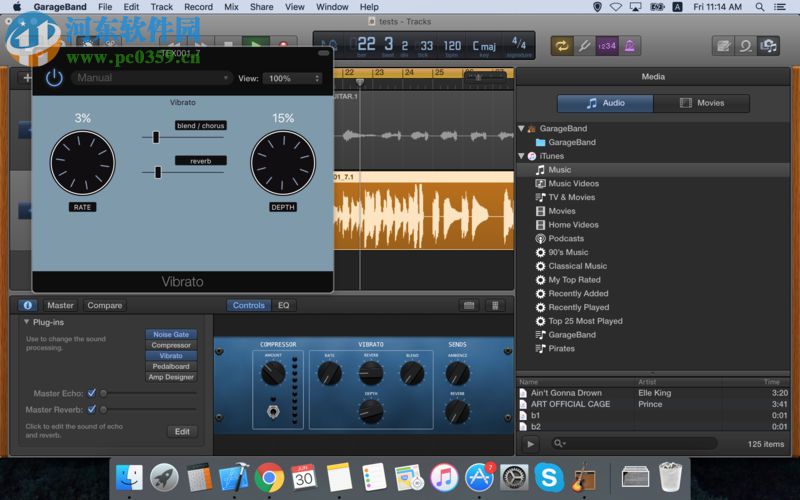Click the 4/4 time signature display

pos(519,45)
